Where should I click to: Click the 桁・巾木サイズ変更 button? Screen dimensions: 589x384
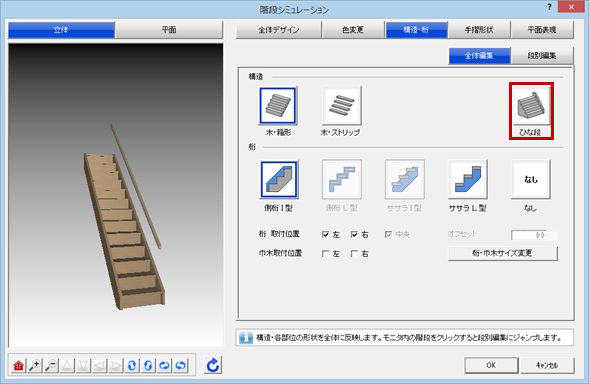pyautogui.click(x=503, y=253)
